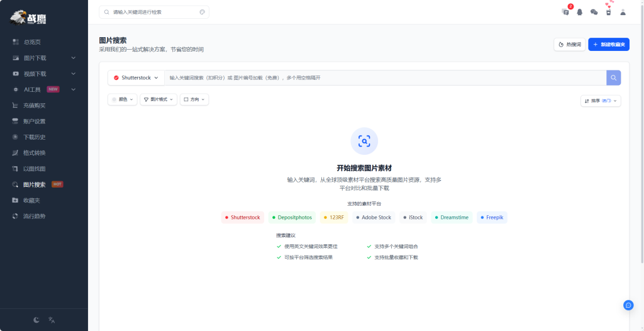
Task: Open the messages icon with red badge
Action: (x=565, y=12)
